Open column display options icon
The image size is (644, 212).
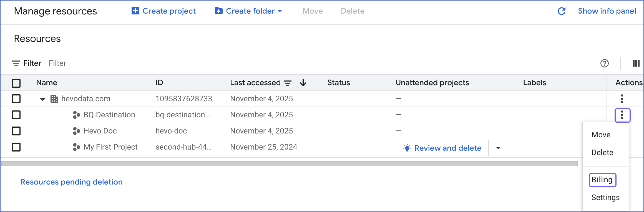click(x=636, y=64)
